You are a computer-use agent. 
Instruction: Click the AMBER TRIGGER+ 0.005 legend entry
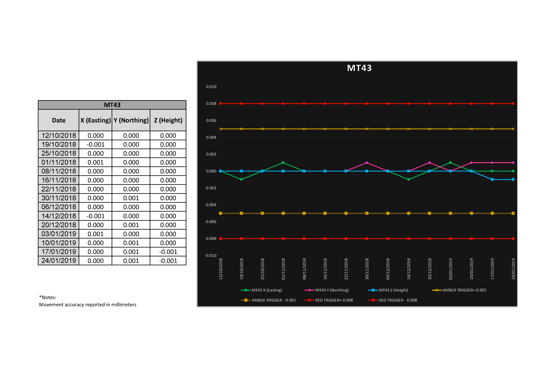pyautogui.click(x=459, y=290)
